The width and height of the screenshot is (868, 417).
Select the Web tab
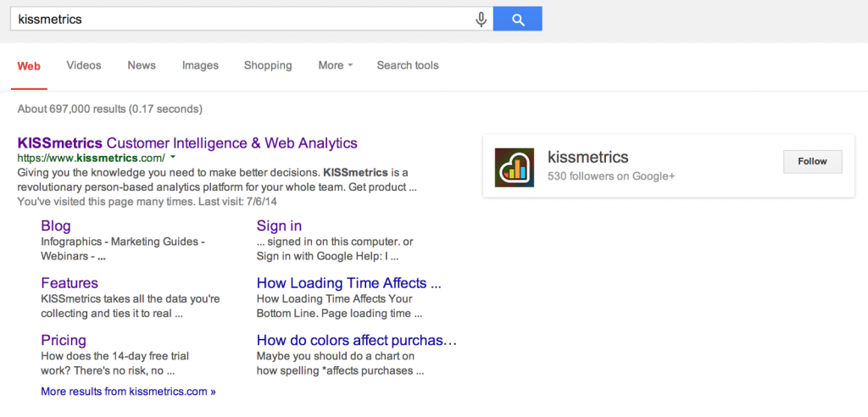point(29,66)
